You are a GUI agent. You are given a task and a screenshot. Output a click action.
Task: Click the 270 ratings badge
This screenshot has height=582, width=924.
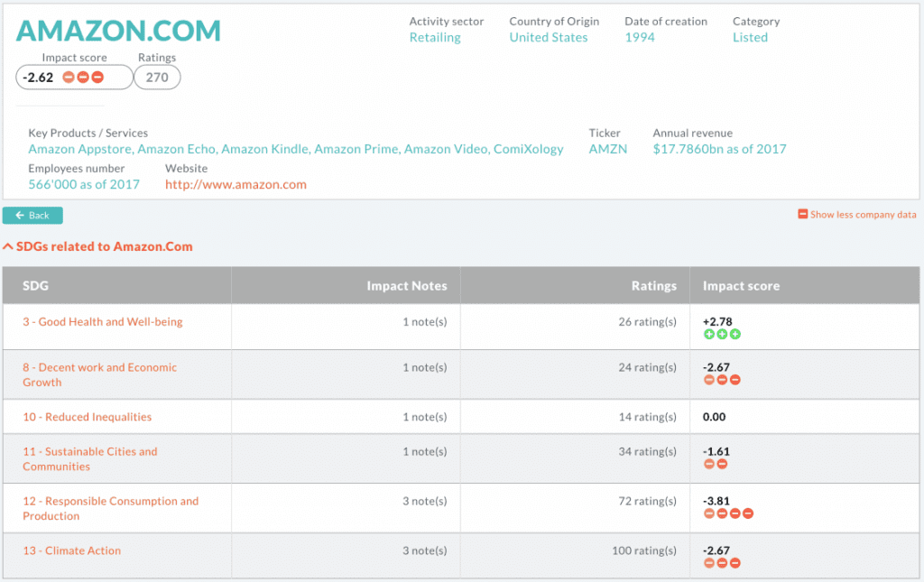[157, 78]
